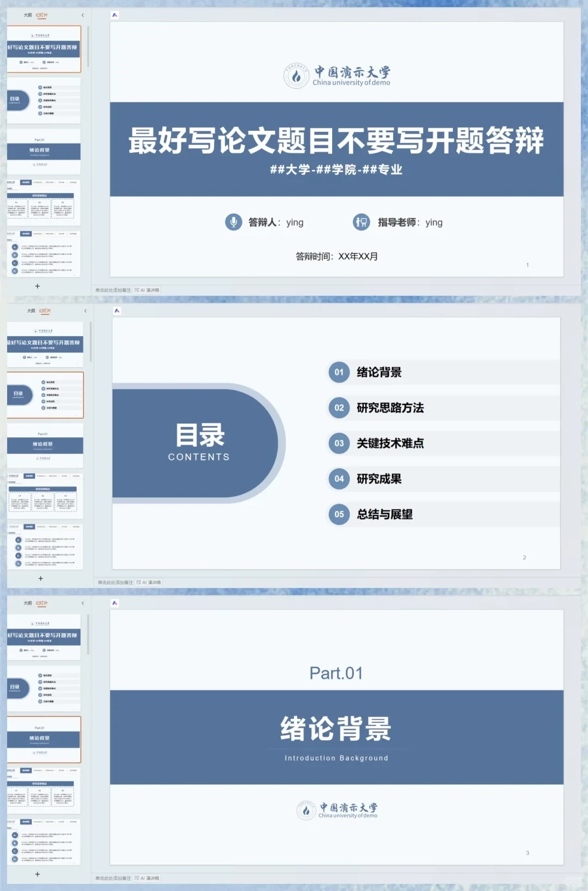Click the teacher icon beside 指导老师
588x891 pixels.
point(362,222)
